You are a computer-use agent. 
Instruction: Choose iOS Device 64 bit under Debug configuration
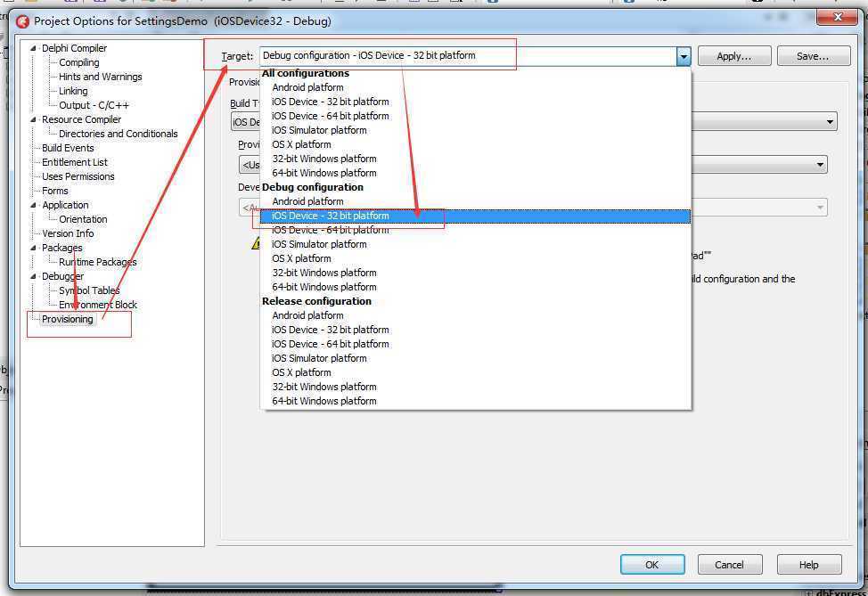[x=476, y=230]
